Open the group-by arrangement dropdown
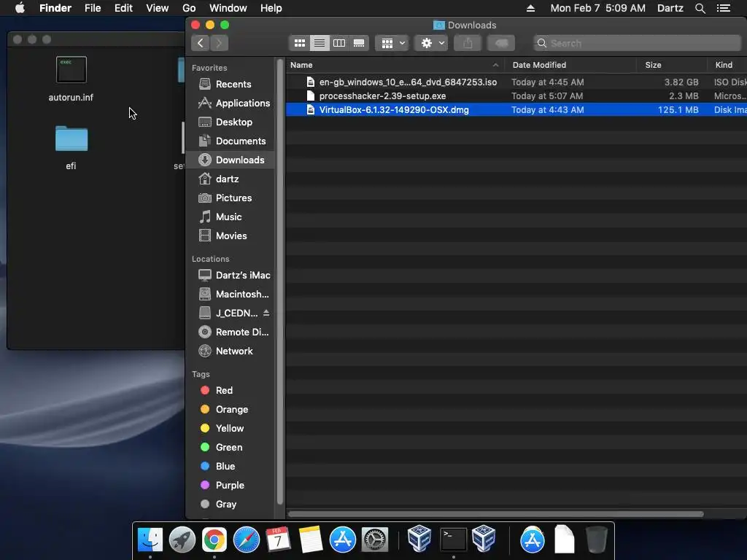Viewport: 747px width, 560px height. [392, 43]
